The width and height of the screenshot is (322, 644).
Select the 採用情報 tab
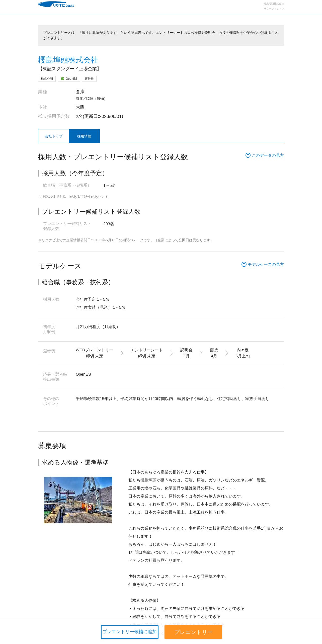(84, 136)
